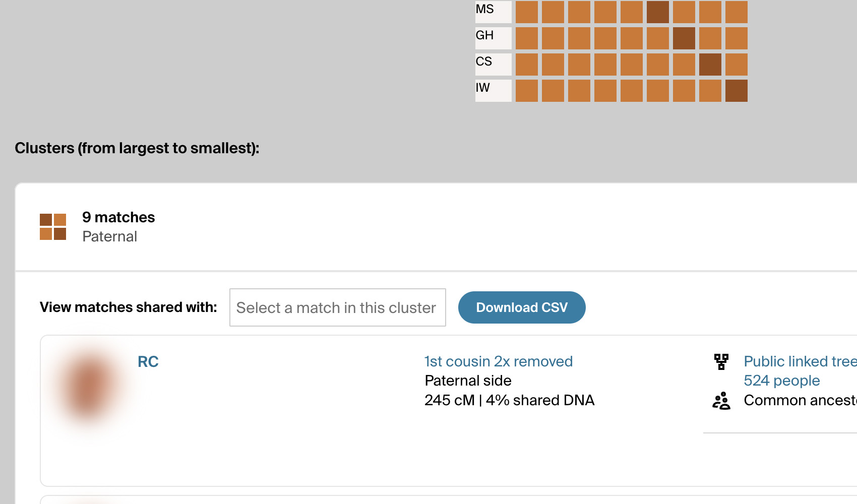Open the Public linked tree link

(800, 361)
